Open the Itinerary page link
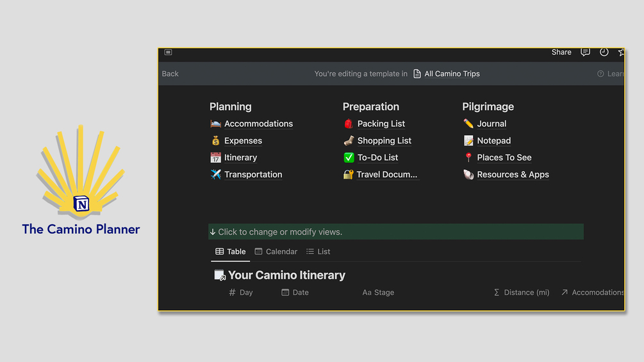This screenshot has width=644, height=362. 241,158
